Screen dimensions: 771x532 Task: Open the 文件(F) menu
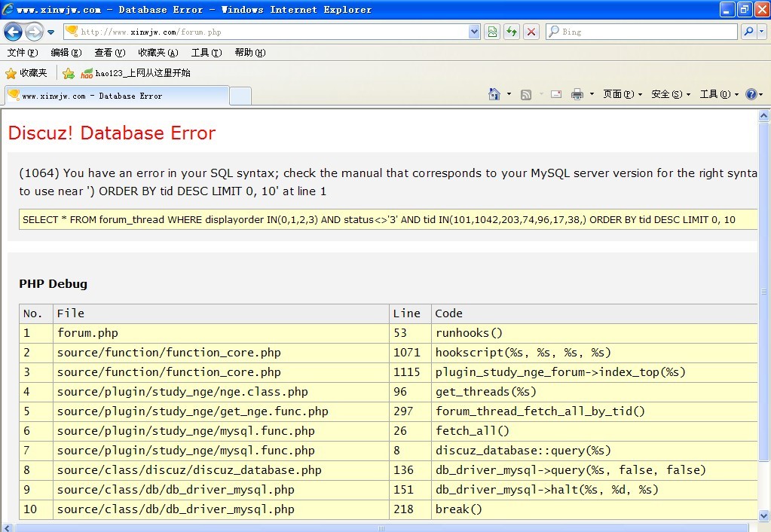[x=23, y=53]
